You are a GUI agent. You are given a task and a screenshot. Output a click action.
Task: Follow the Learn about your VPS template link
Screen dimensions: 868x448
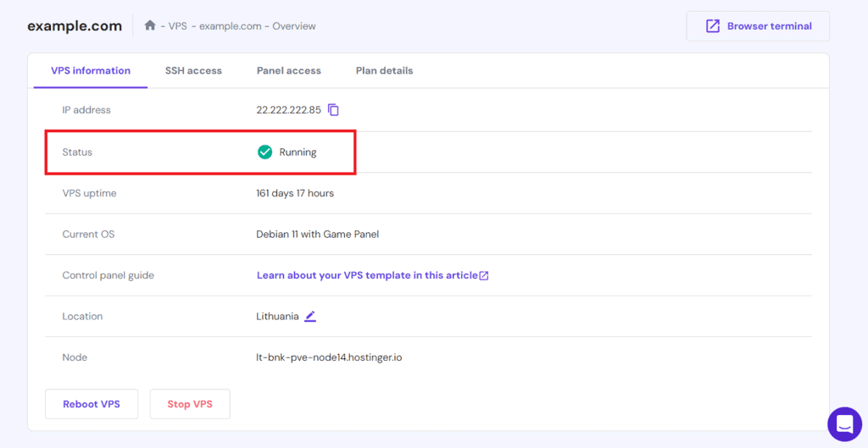(367, 275)
